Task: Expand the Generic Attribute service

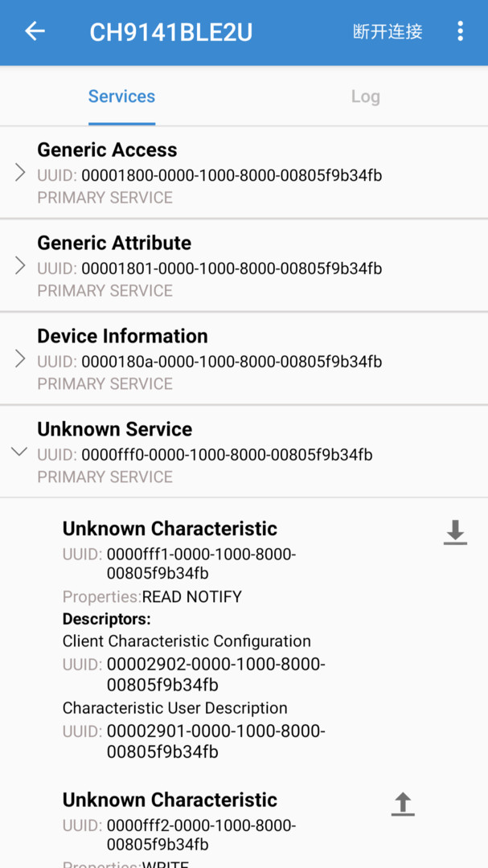Action: [x=20, y=266]
